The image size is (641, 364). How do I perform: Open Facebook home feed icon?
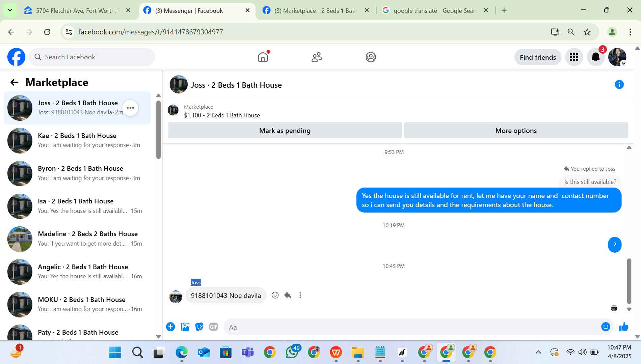click(263, 57)
